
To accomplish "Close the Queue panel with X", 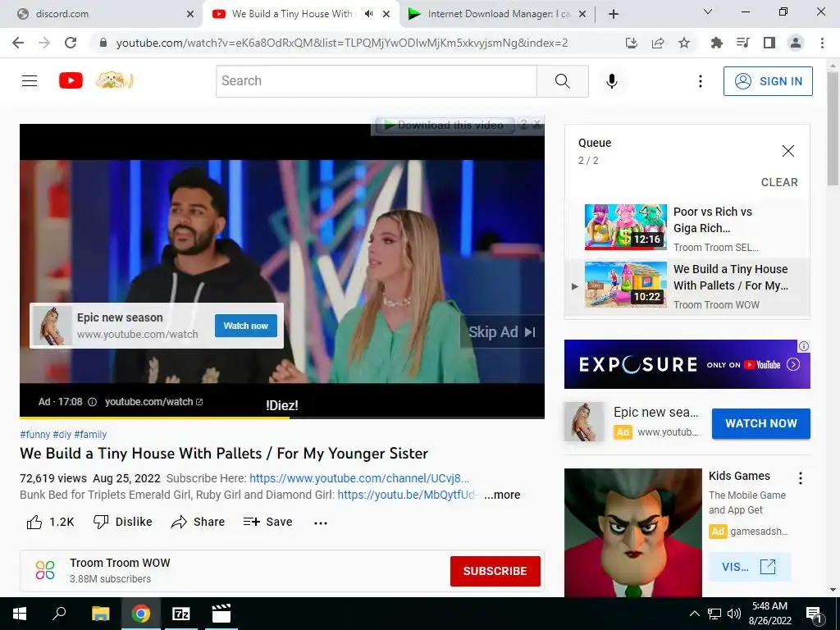I will [x=788, y=151].
